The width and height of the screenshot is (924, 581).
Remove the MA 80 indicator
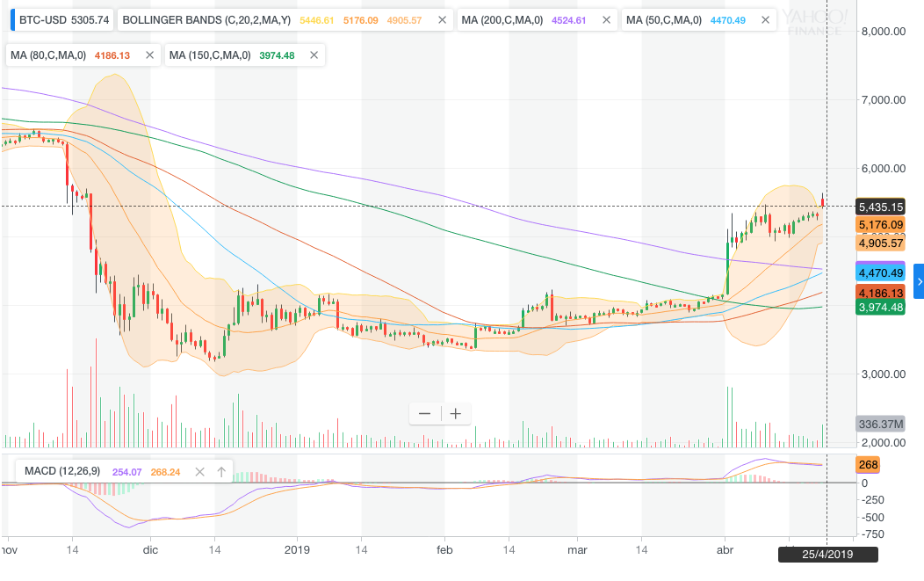coord(149,55)
